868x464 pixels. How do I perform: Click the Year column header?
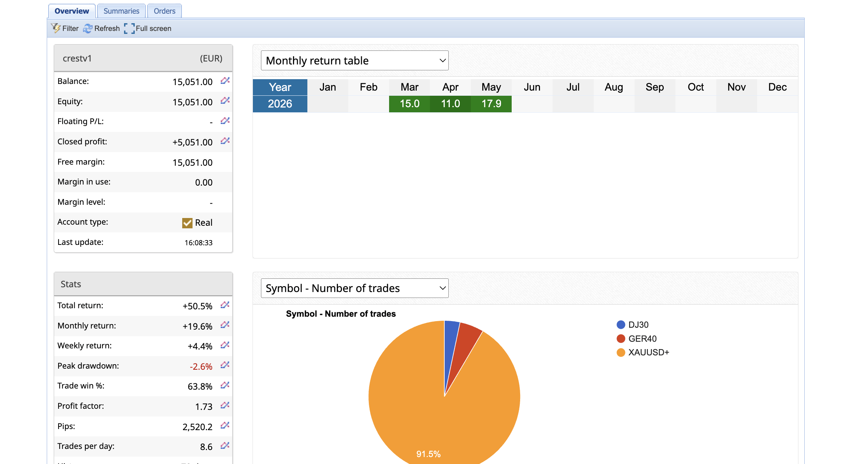280,87
